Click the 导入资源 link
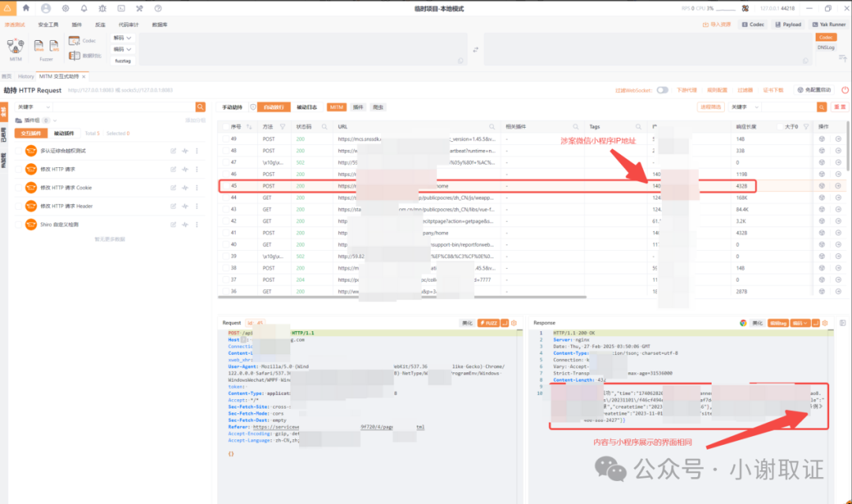Image resolution: width=852 pixels, height=504 pixels. tap(716, 24)
